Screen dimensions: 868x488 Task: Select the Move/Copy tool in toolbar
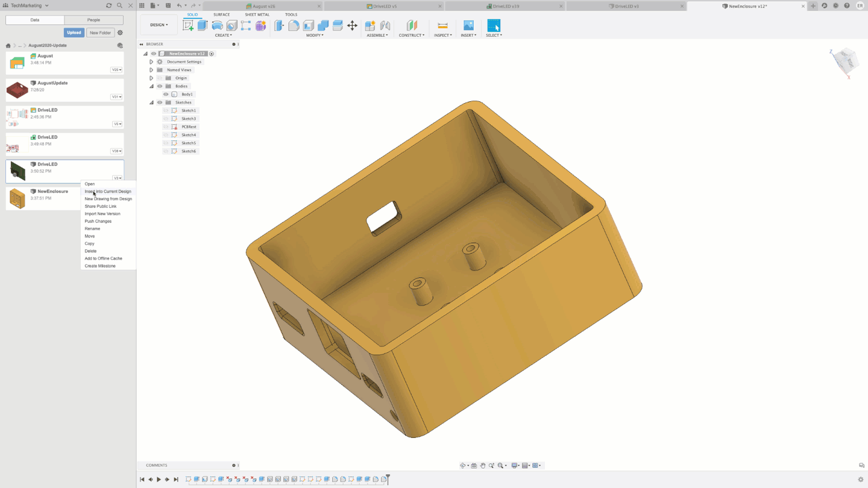353,25
